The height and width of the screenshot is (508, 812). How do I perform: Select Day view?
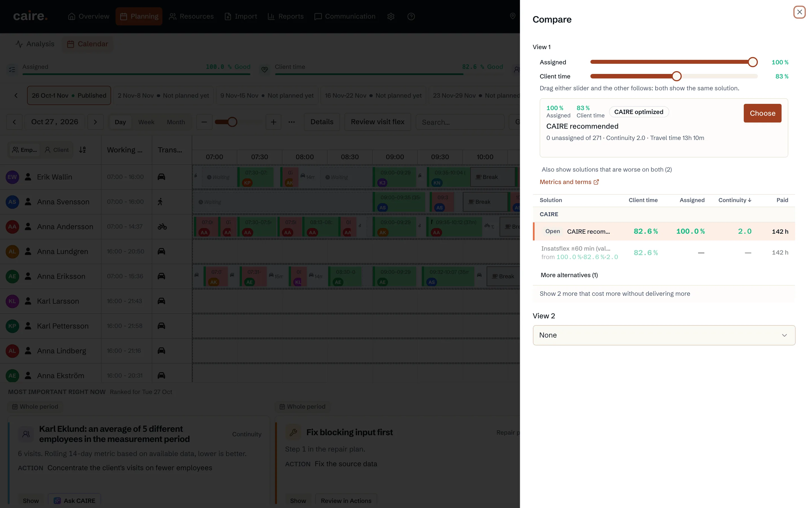click(120, 122)
